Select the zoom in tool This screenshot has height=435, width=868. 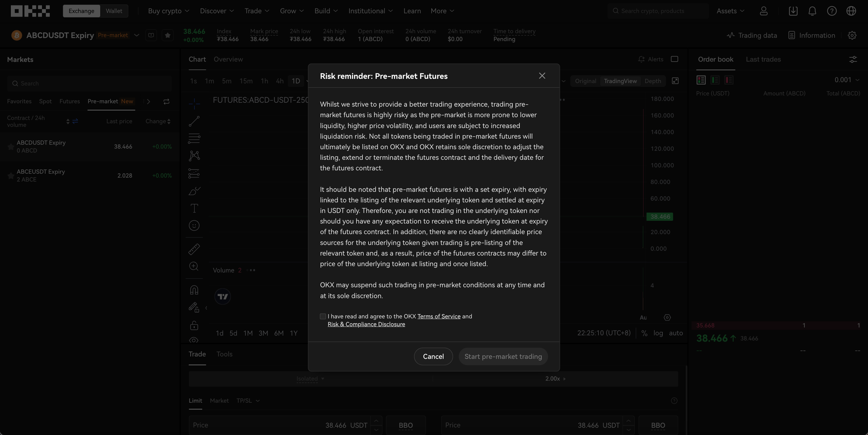tap(194, 266)
